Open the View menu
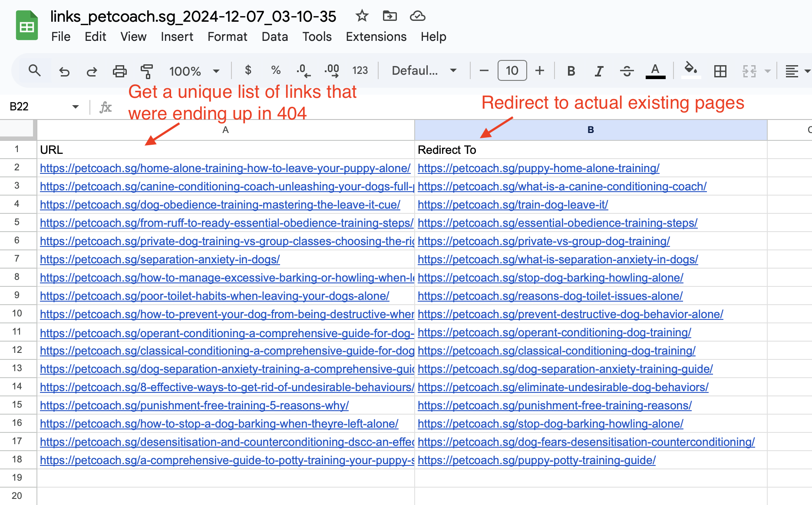This screenshot has height=505, width=812. click(133, 37)
